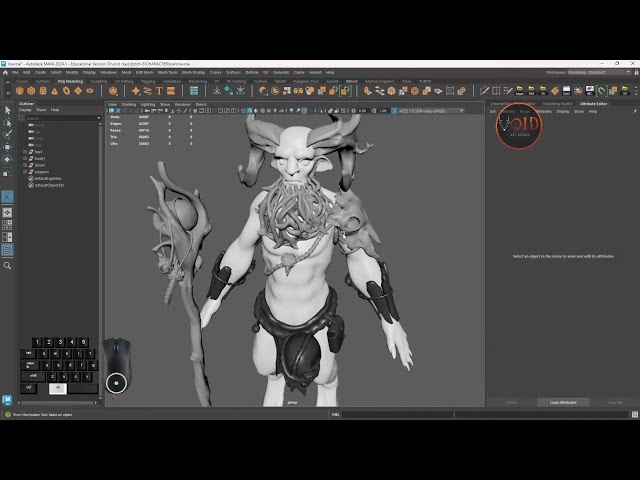The height and width of the screenshot is (480, 640).
Task: Click the MEL command line input
Action: click(x=398, y=415)
